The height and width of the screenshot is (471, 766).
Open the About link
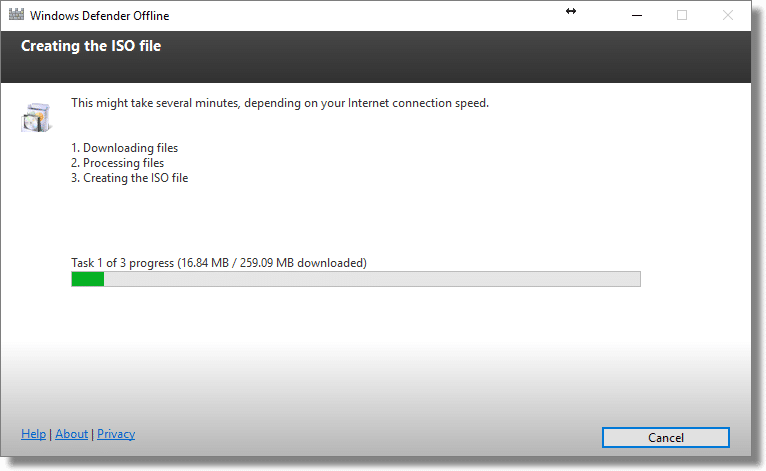[x=71, y=434]
